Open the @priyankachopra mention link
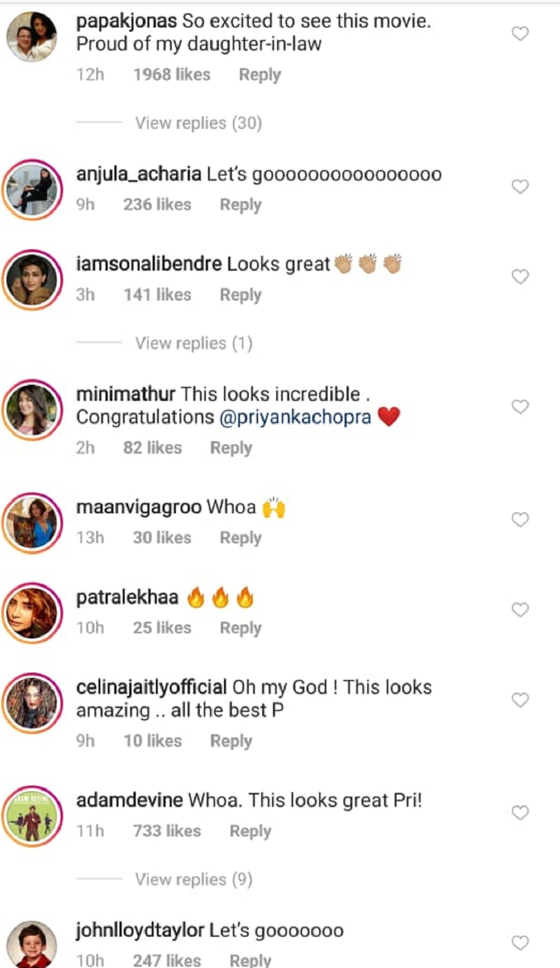560x968 pixels. 295,417
